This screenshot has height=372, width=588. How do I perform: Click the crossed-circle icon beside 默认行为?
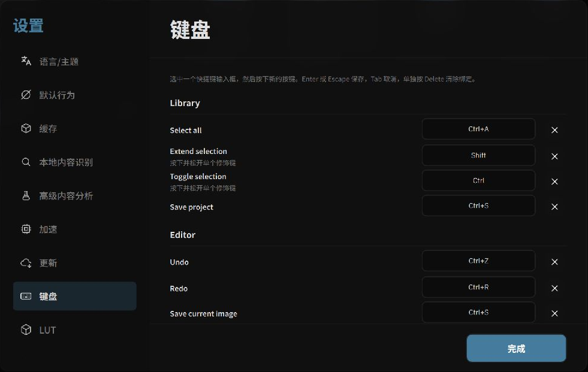point(26,95)
